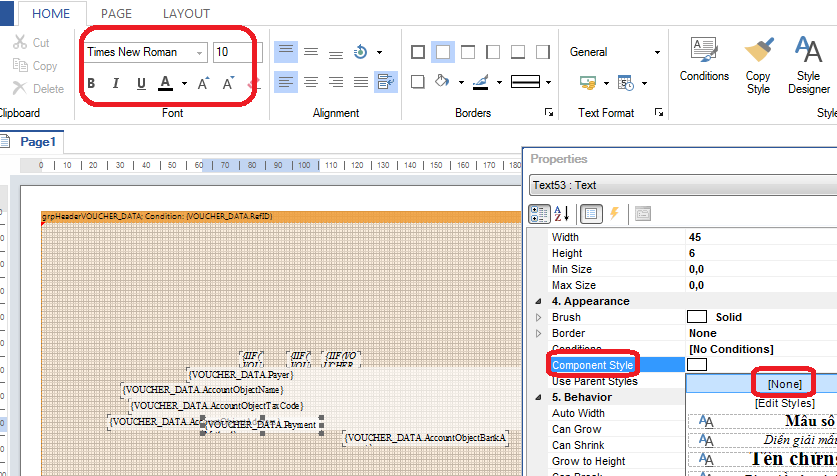Click the border color pen icon
This screenshot has height=476, width=837.
481,82
